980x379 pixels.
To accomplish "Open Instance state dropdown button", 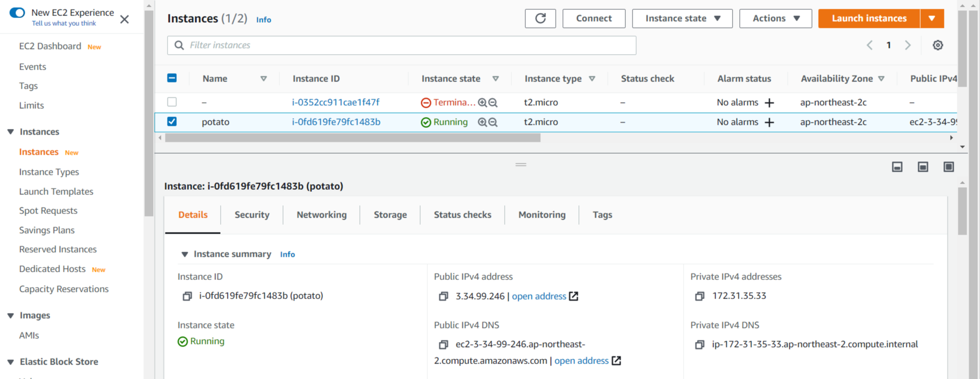I will click(682, 19).
